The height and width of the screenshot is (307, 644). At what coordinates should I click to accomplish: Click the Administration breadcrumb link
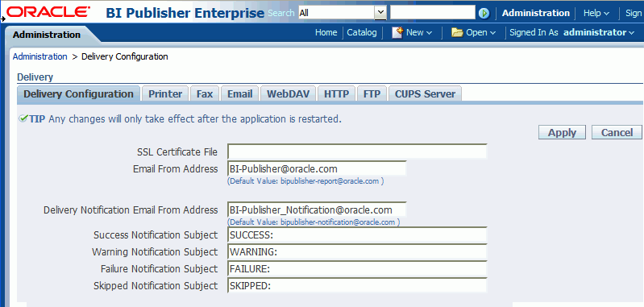[x=39, y=56]
